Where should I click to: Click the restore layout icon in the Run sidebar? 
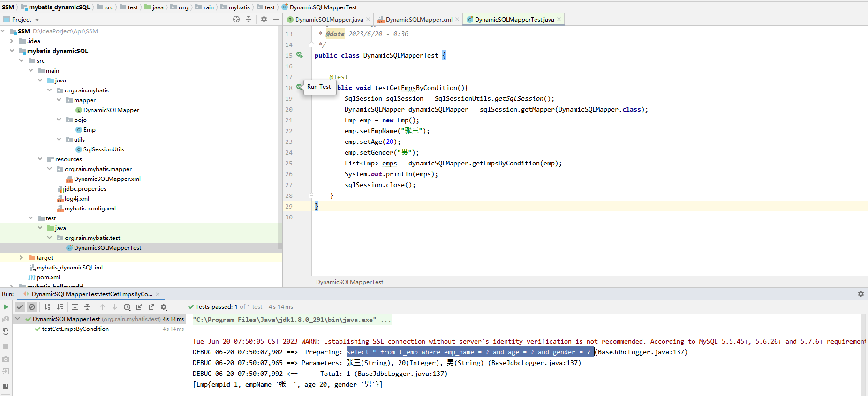[x=6, y=387]
